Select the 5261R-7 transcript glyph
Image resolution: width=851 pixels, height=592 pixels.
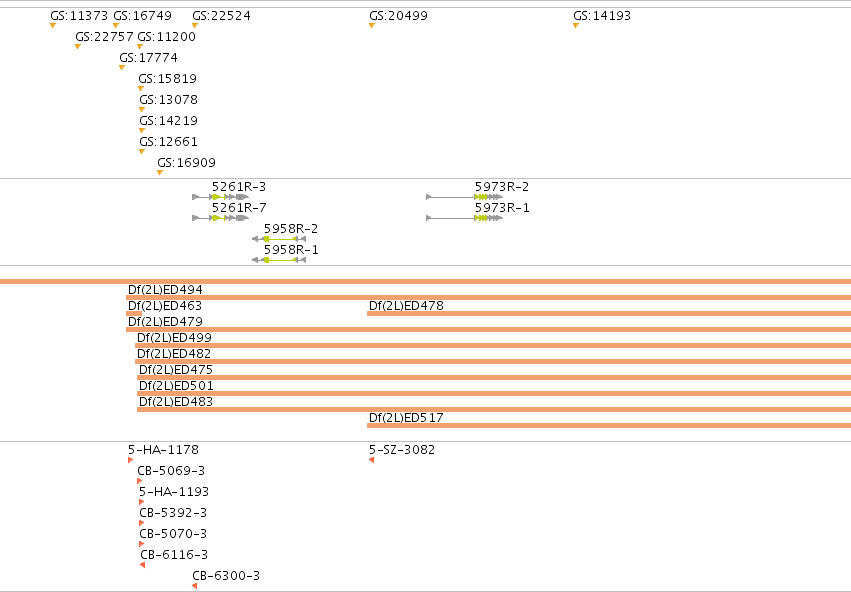click(x=220, y=218)
